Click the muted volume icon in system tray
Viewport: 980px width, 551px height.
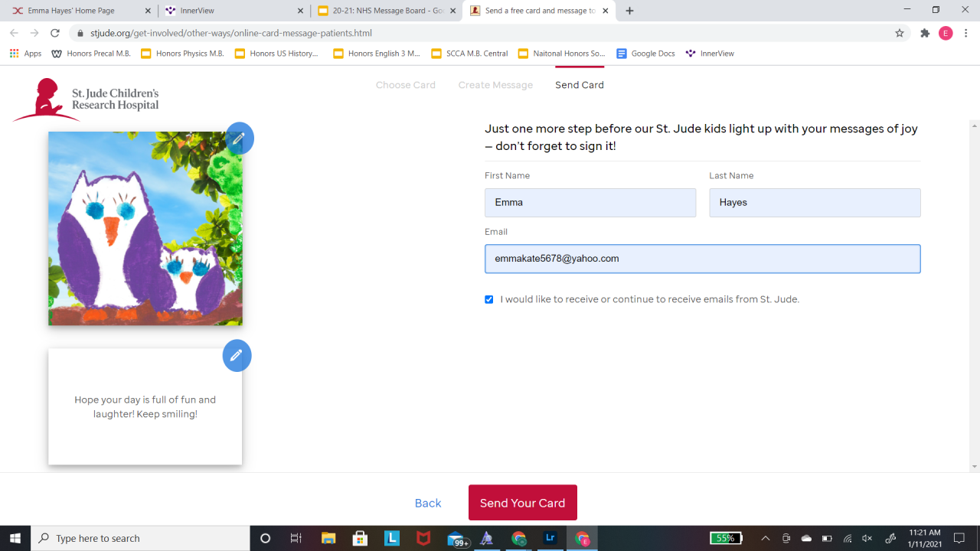coord(867,539)
